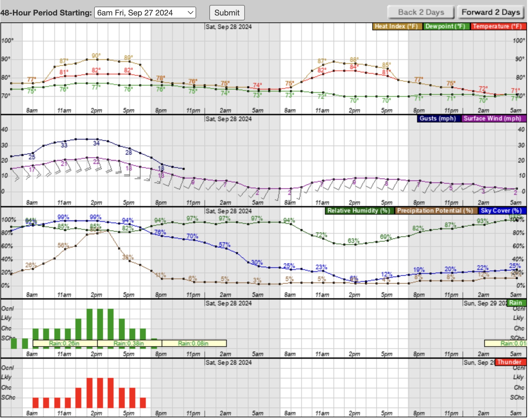Click the 56% precipitation potential label
528x420 pixels.
click(x=63, y=246)
